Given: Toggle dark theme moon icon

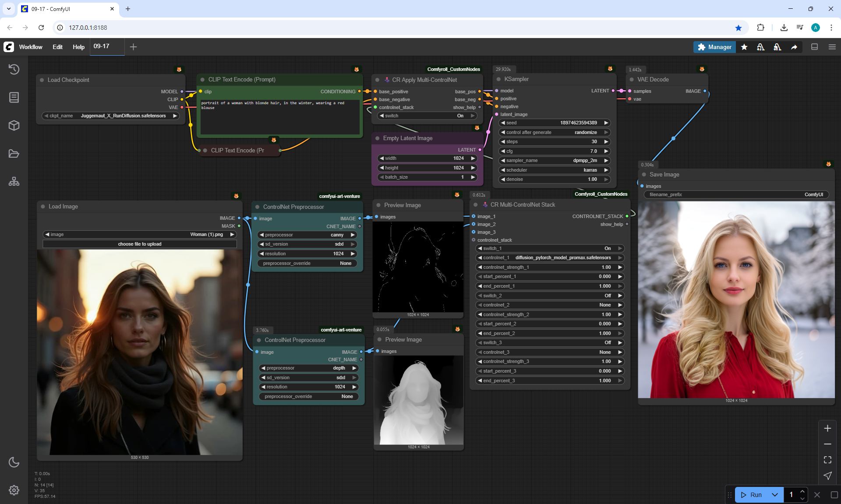Looking at the screenshot, I should [x=14, y=462].
